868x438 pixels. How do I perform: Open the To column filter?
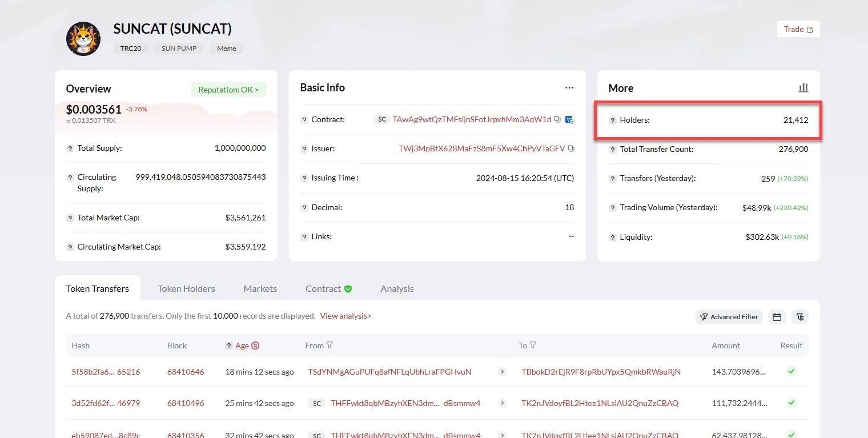(533, 345)
